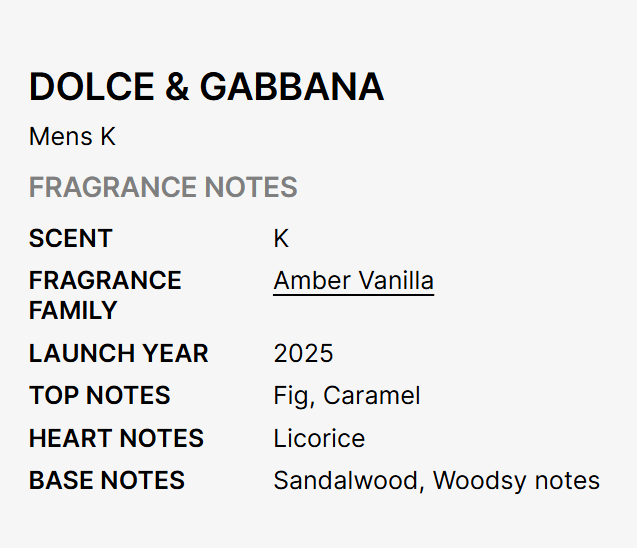637x548 pixels.
Task: Click the Woodsy notes base note text
Action: coord(516,481)
